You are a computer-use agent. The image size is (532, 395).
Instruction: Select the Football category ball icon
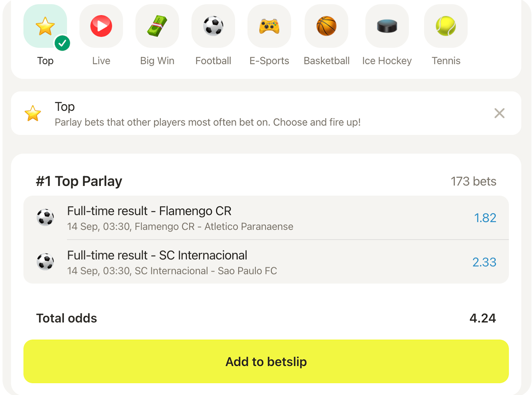213,26
